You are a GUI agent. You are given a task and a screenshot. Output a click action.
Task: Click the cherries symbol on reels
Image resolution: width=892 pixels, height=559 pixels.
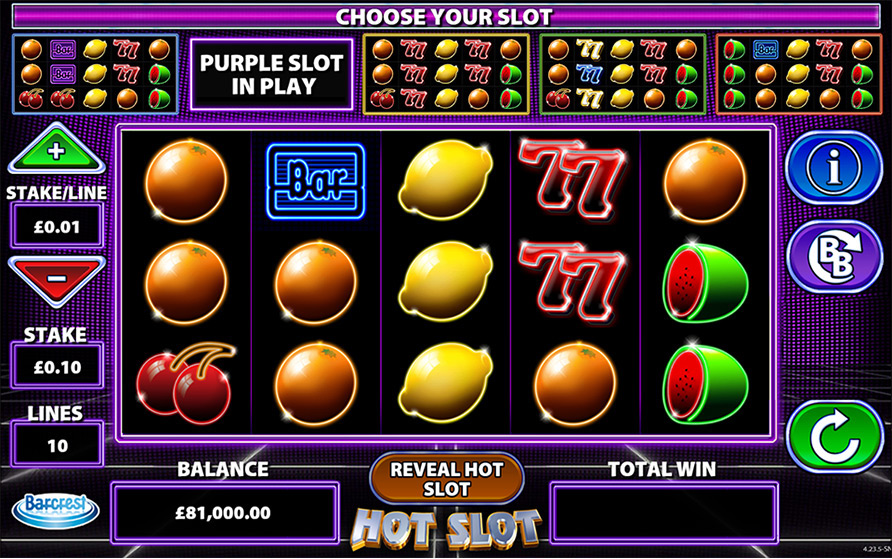(x=185, y=382)
